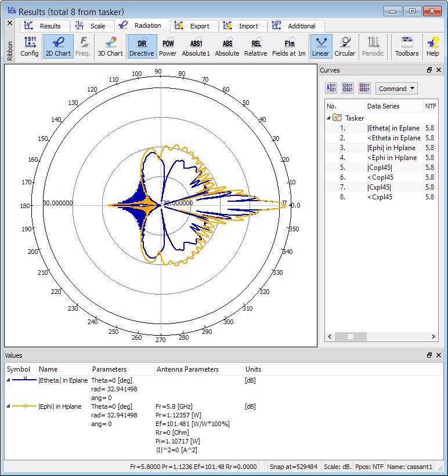
Task: Select the 3D Chart view icon
Action: pos(110,46)
